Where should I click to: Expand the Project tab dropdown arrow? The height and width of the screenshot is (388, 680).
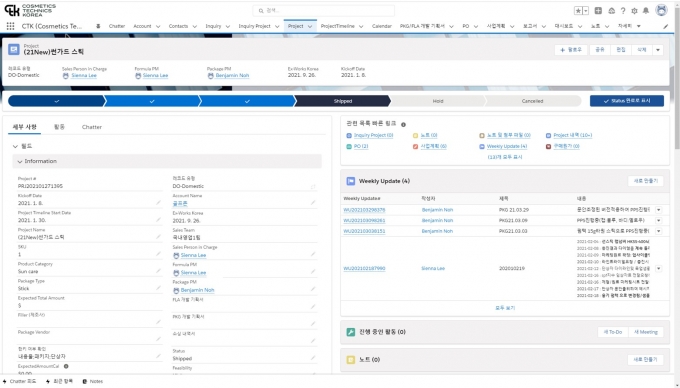click(310, 26)
